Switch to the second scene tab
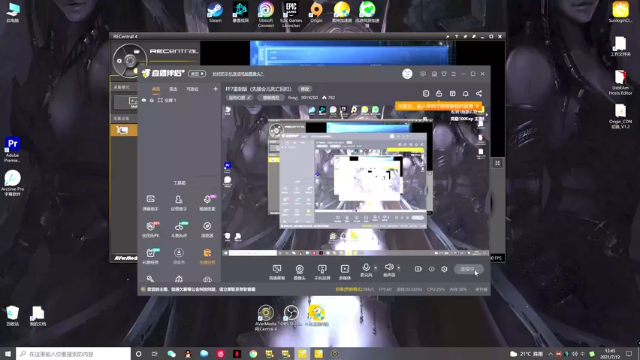The width and height of the screenshot is (640, 360). point(173,89)
